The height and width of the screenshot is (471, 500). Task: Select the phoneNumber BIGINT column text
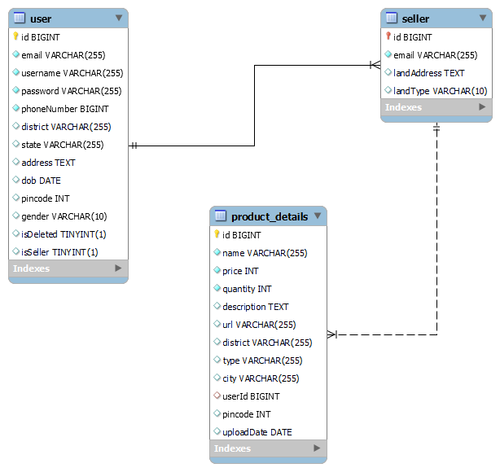[x=65, y=109]
